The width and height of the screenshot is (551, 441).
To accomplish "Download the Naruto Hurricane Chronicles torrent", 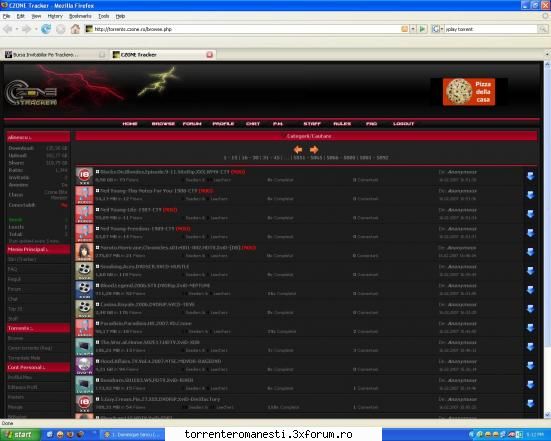I will pos(530,252).
